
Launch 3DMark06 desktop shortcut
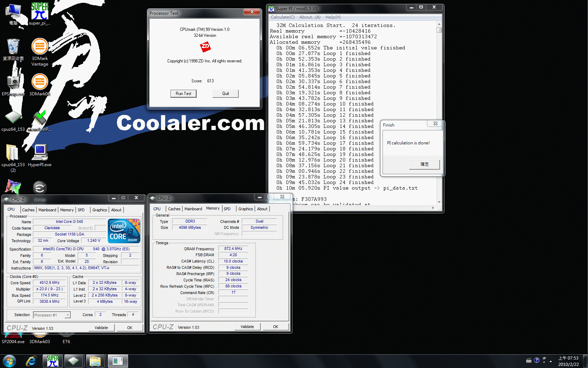click(x=40, y=85)
